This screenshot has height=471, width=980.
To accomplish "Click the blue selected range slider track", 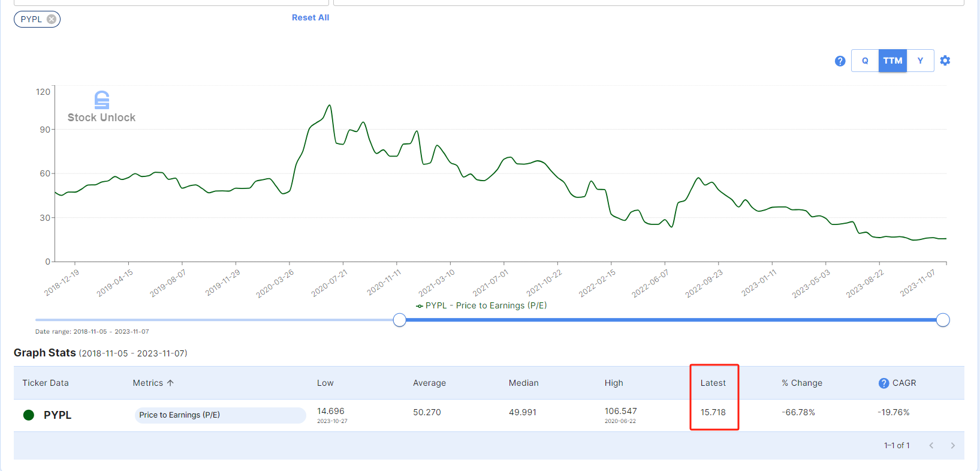I will click(x=671, y=320).
